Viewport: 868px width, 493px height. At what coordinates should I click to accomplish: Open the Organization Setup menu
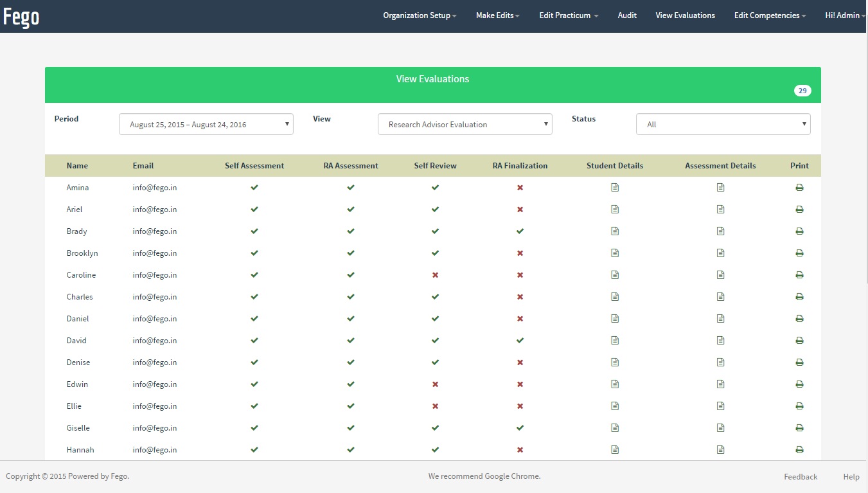pyautogui.click(x=419, y=15)
